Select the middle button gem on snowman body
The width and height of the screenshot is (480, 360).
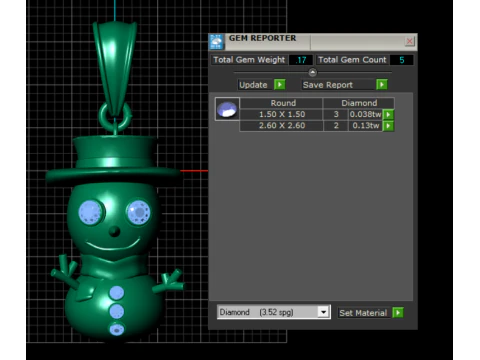(x=116, y=311)
